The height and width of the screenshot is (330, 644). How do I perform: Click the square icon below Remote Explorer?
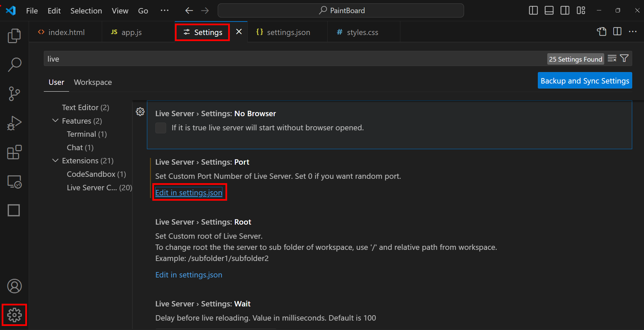coord(14,210)
